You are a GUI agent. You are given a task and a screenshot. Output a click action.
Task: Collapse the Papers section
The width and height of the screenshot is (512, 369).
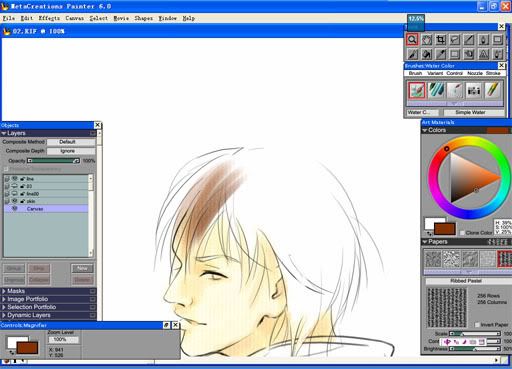point(425,242)
